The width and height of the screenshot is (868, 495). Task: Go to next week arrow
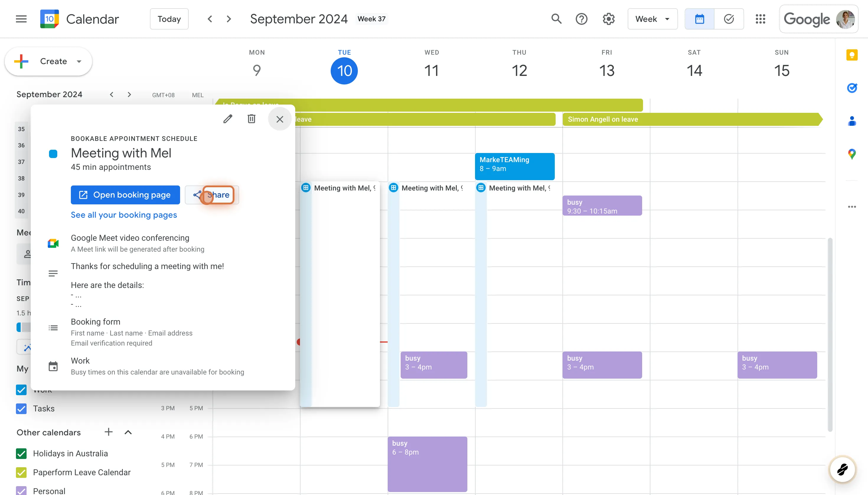[x=229, y=19]
